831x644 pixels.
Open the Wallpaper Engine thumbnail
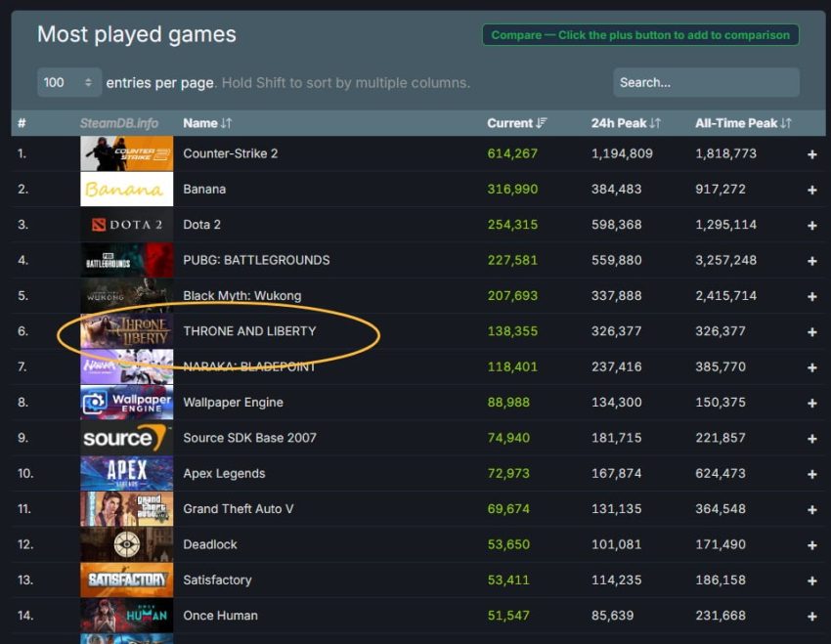click(x=127, y=402)
